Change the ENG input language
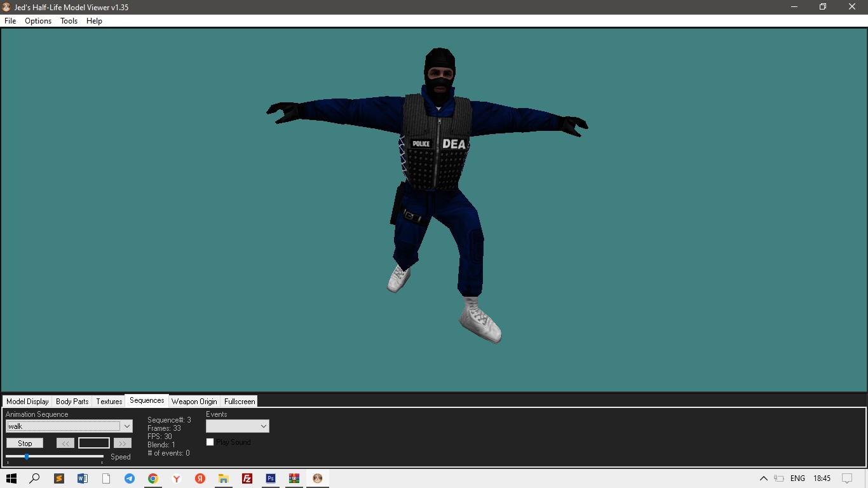Screen dimensions: 868x488 [798, 478]
